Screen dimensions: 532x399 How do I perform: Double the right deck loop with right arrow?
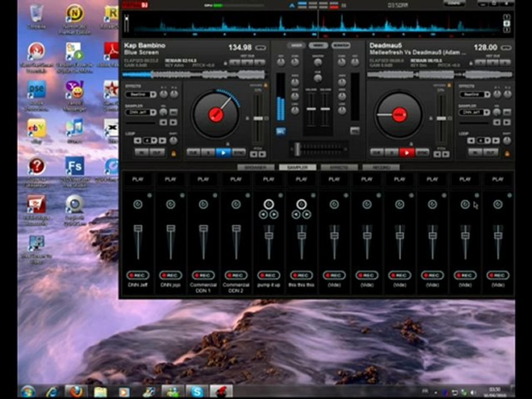[x=496, y=140]
